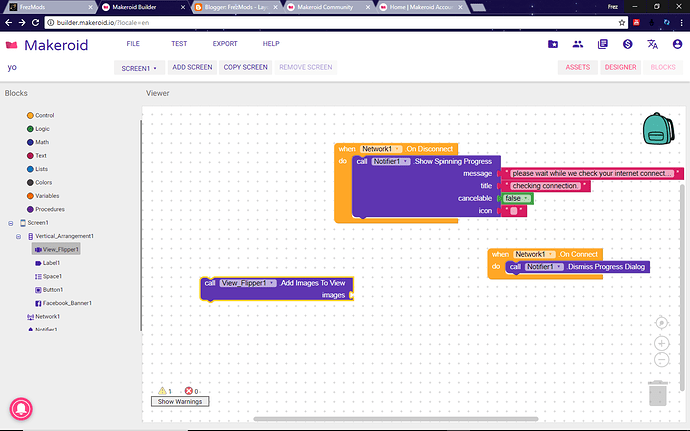690x431 pixels.
Task: Open the Network1 dropdown in On Disconnect block
Action: (x=381, y=149)
